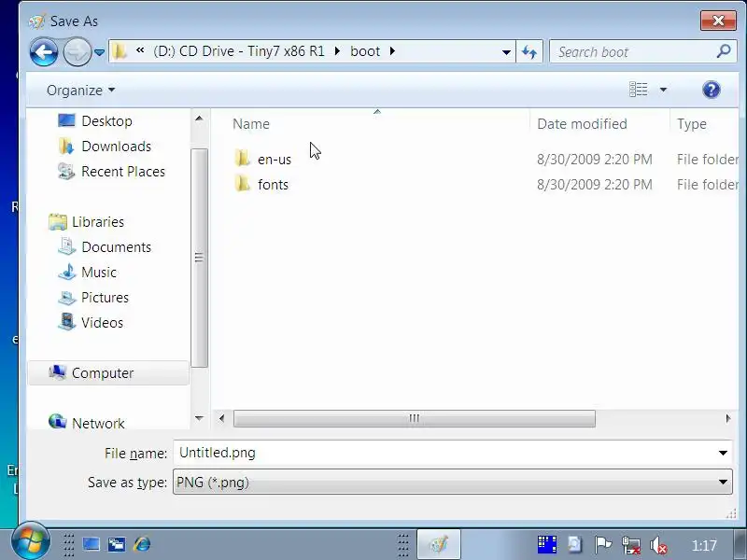Click the navigation pane scroll up arrow
This screenshot has height=560, width=747.
coord(199,119)
